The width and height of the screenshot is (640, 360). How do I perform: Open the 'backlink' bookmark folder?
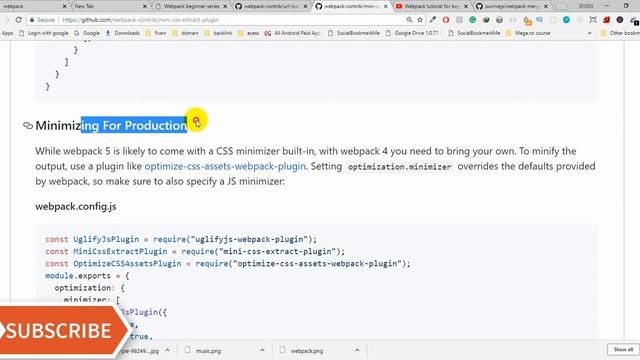[x=218, y=33]
